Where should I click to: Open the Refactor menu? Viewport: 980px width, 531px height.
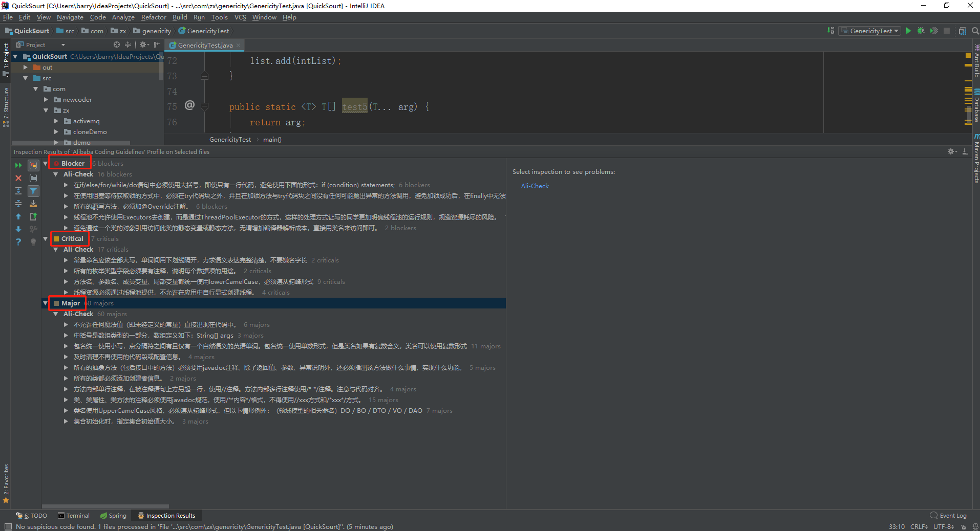tap(154, 17)
